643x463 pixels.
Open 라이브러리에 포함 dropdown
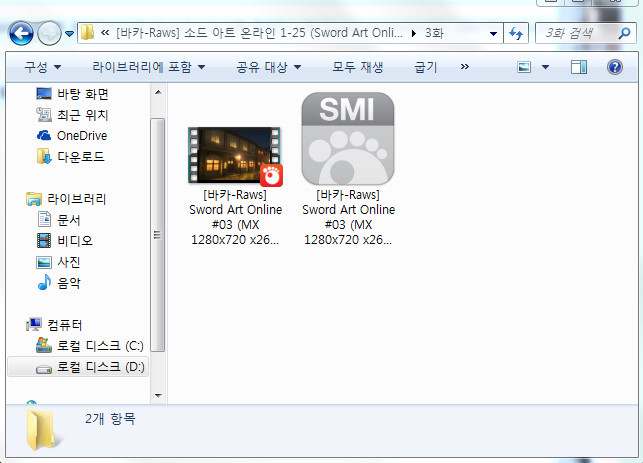point(148,67)
